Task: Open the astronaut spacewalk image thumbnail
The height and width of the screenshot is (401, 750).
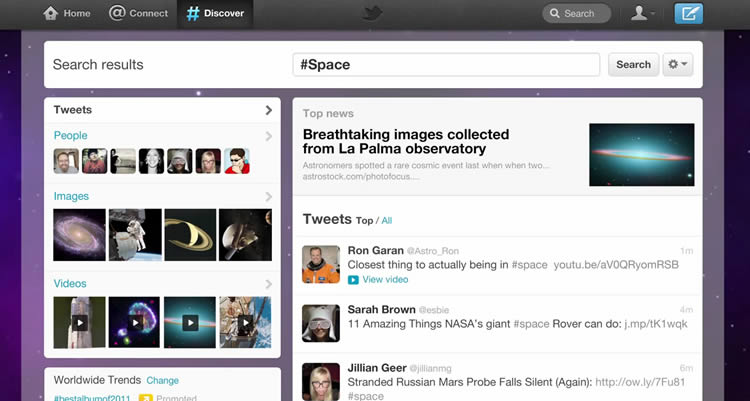Action: tap(135, 235)
